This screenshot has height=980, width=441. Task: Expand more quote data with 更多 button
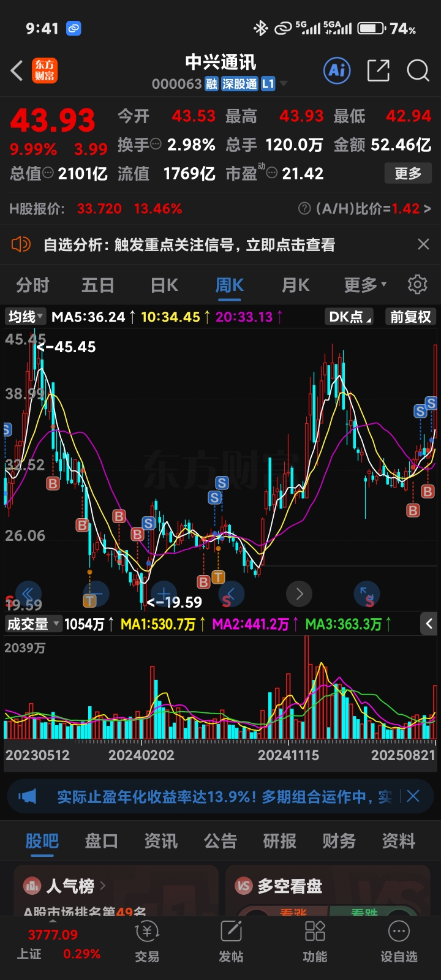(x=408, y=173)
